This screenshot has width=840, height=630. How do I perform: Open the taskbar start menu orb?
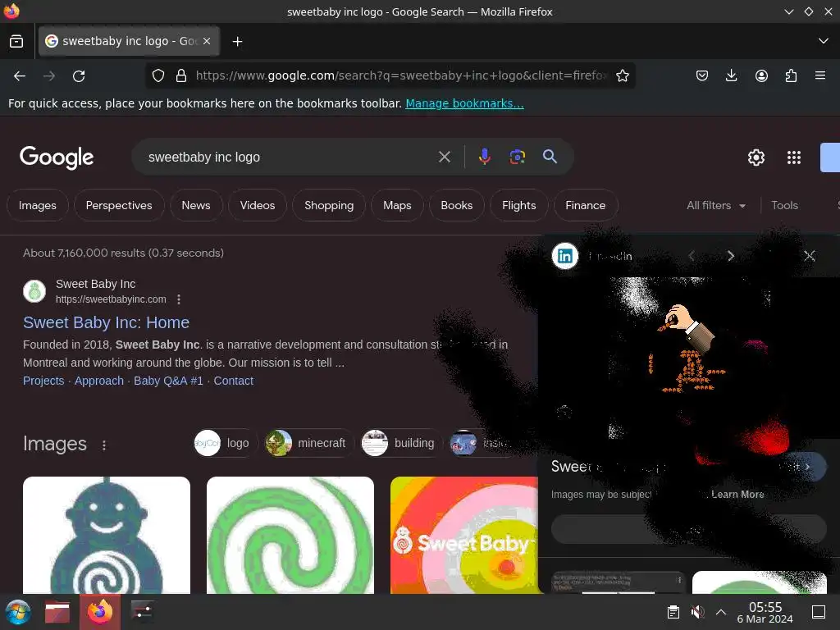(18, 612)
